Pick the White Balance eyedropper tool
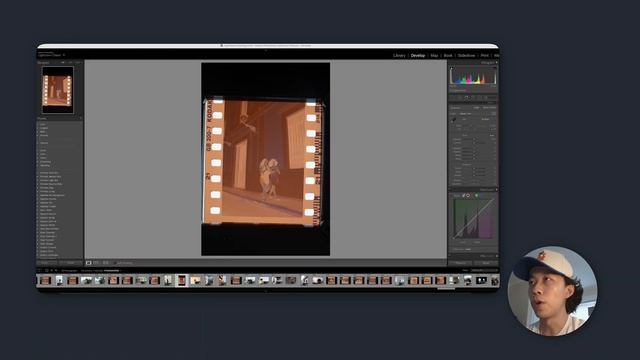The image size is (640, 360). tap(453, 120)
